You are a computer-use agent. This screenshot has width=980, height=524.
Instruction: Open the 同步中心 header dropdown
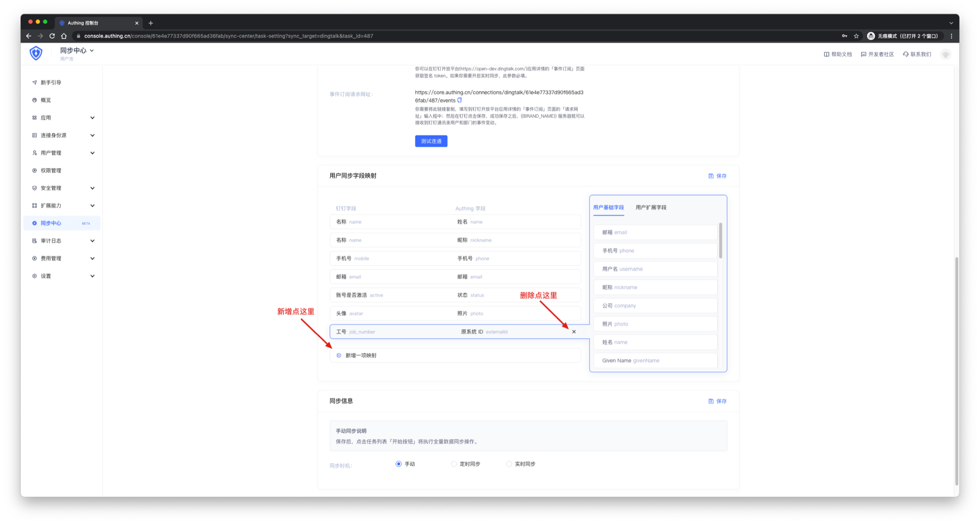click(77, 51)
